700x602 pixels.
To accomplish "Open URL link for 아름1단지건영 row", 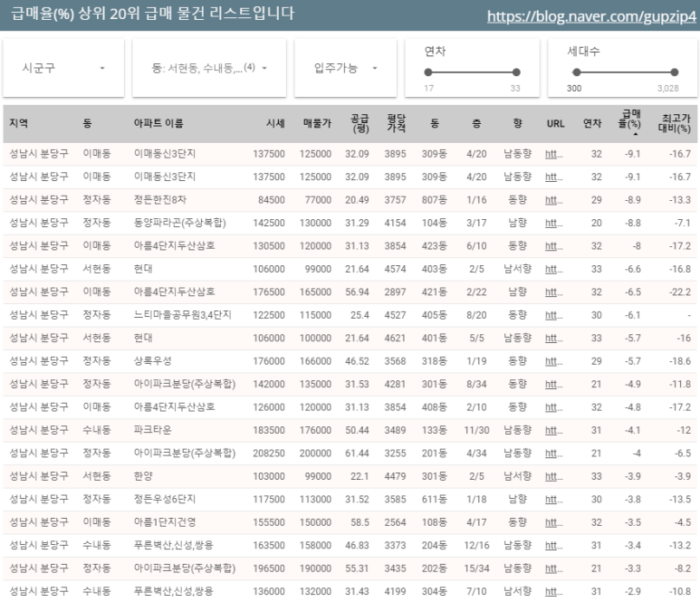I will 553,522.
